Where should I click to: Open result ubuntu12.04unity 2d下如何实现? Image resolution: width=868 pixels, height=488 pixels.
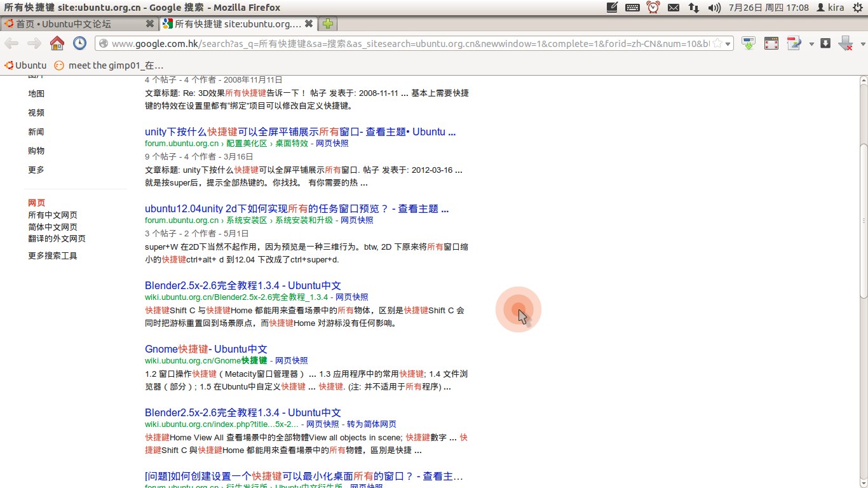click(297, 209)
